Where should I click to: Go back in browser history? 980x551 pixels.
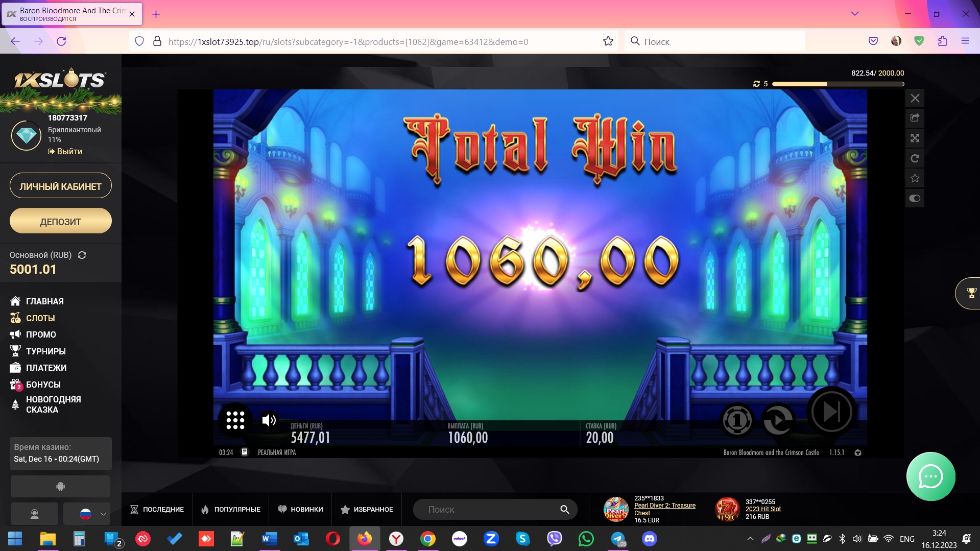pos(15,41)
